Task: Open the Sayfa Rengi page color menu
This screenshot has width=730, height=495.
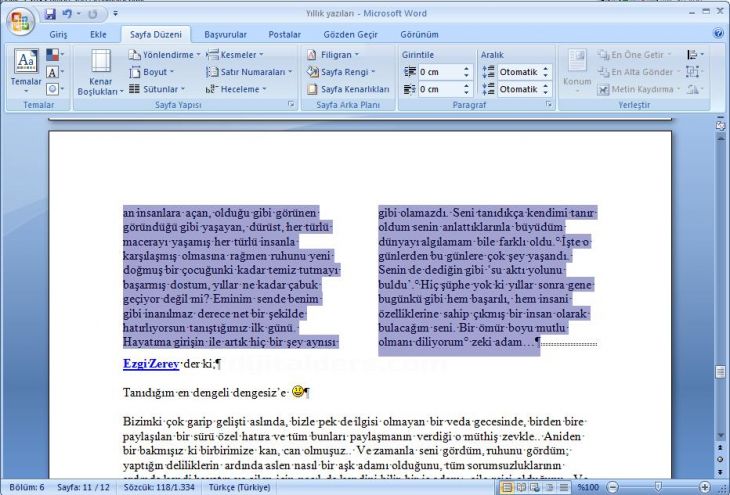Action: (341, 72)
